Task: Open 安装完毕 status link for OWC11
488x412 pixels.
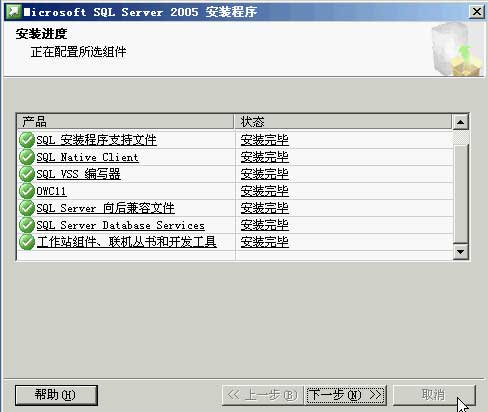Action: (x=265, y=191)
